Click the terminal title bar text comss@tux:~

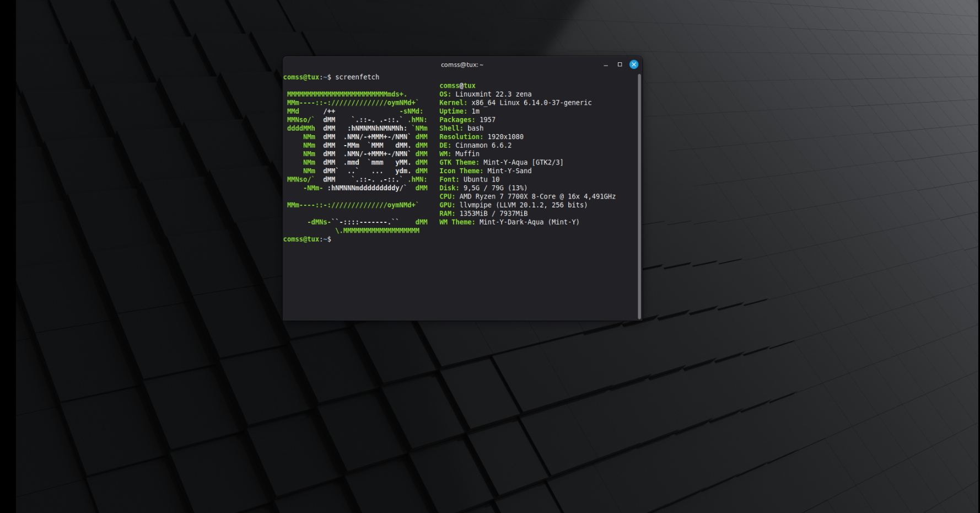click(x=462, y=65)
